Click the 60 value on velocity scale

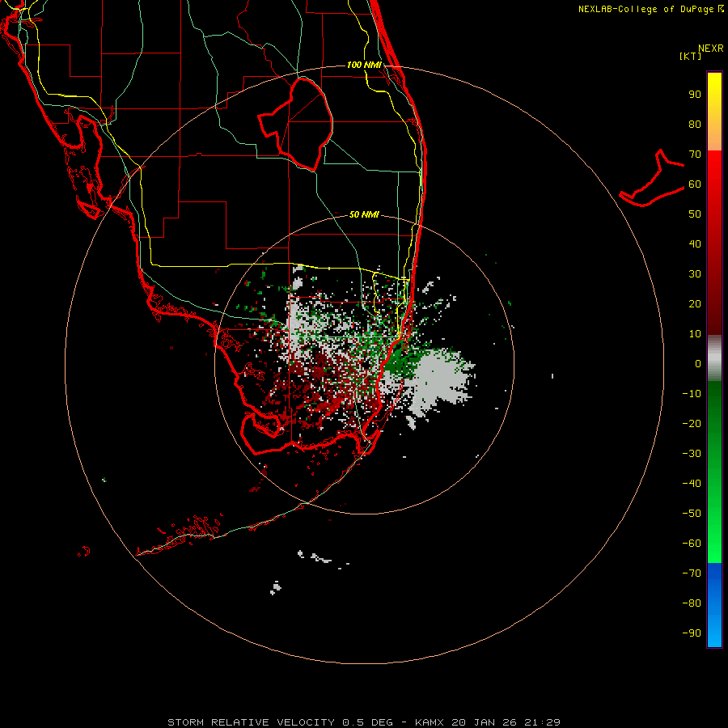[695, 184]
